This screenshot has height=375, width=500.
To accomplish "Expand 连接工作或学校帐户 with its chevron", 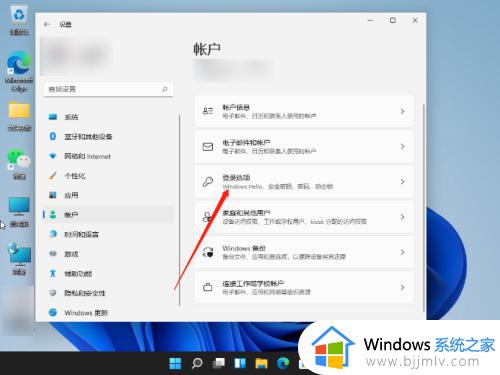I will (x=403, y=287).
